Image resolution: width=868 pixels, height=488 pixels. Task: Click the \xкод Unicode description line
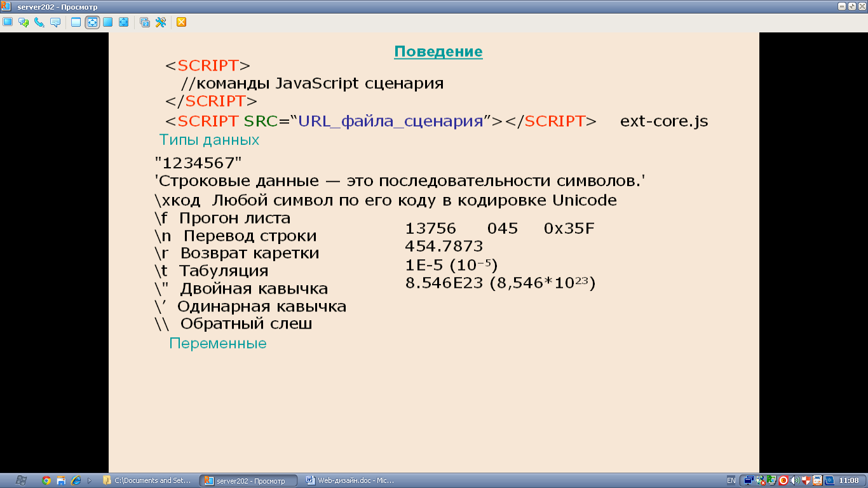coord(386,200)
